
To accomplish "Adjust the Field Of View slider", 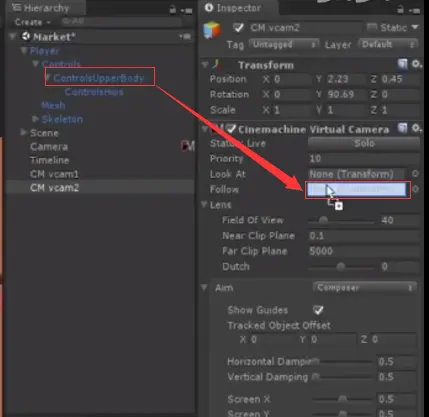I will click(341, 220).
